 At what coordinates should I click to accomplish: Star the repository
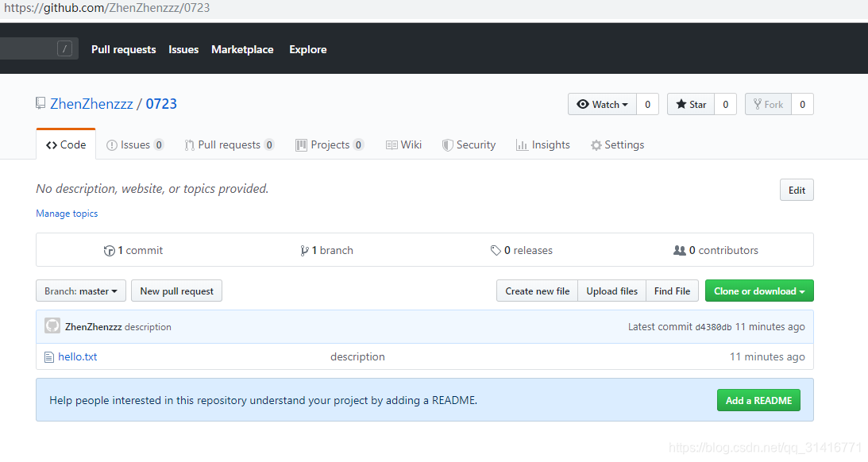[x=691, y=104]
